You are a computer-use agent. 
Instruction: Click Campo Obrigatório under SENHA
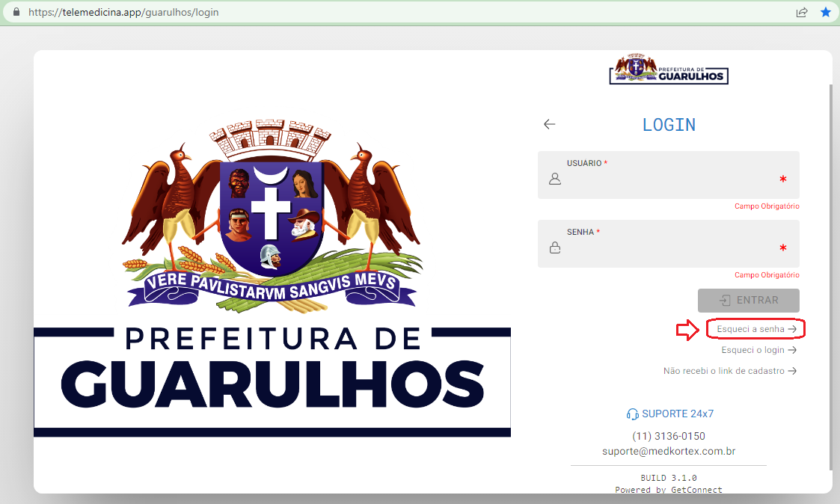[x=767, y=274]
